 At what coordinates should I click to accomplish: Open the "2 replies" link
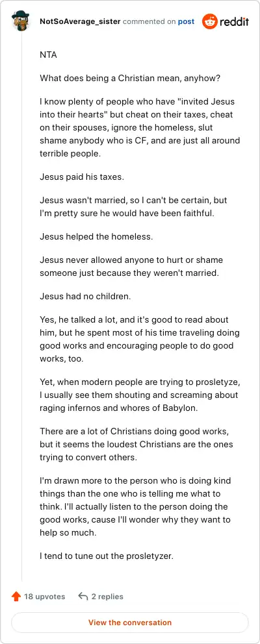(x=107, y=597)
